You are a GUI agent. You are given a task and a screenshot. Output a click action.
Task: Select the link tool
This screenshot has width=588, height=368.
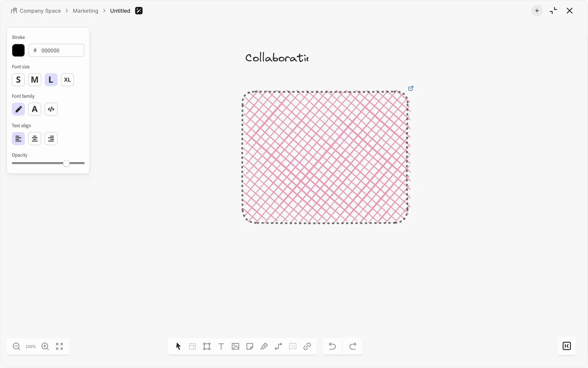[307, 346]
